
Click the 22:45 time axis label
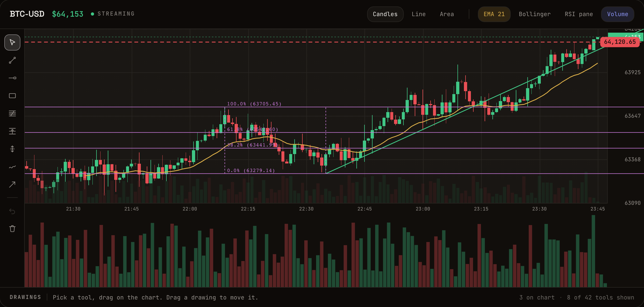(x=365, y=209)
